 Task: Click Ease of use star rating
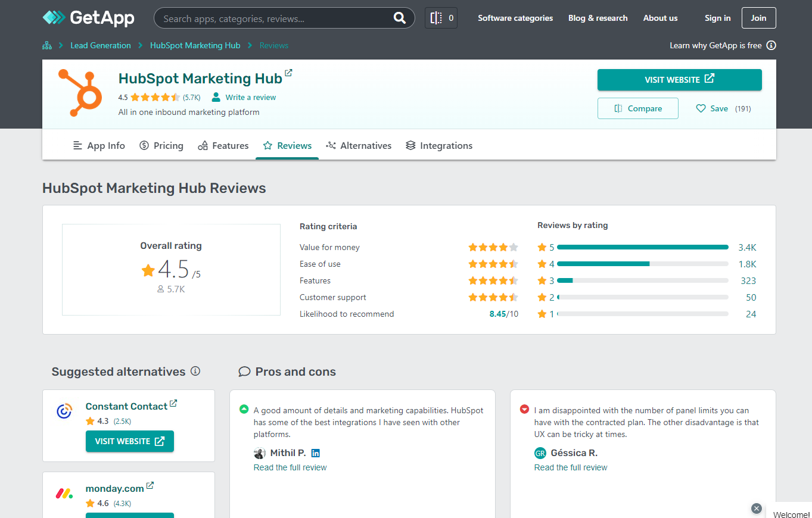pyautogui.click(x=493, y=264)
